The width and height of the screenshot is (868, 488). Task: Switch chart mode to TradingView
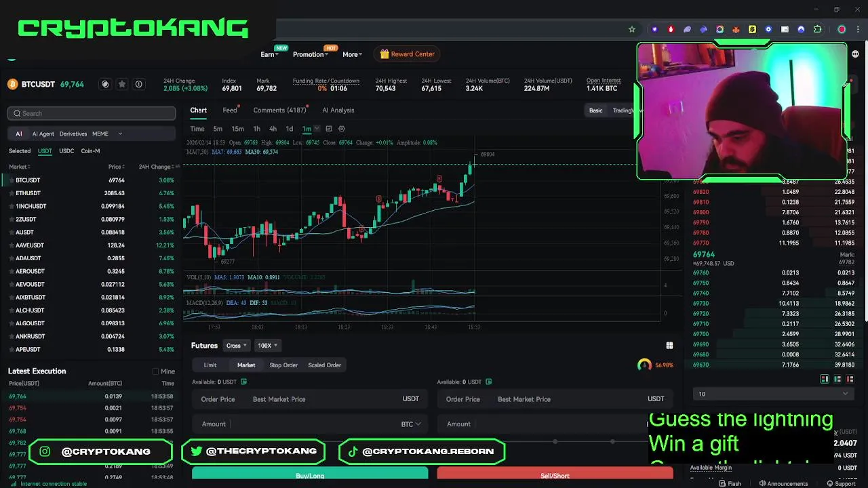625,110
